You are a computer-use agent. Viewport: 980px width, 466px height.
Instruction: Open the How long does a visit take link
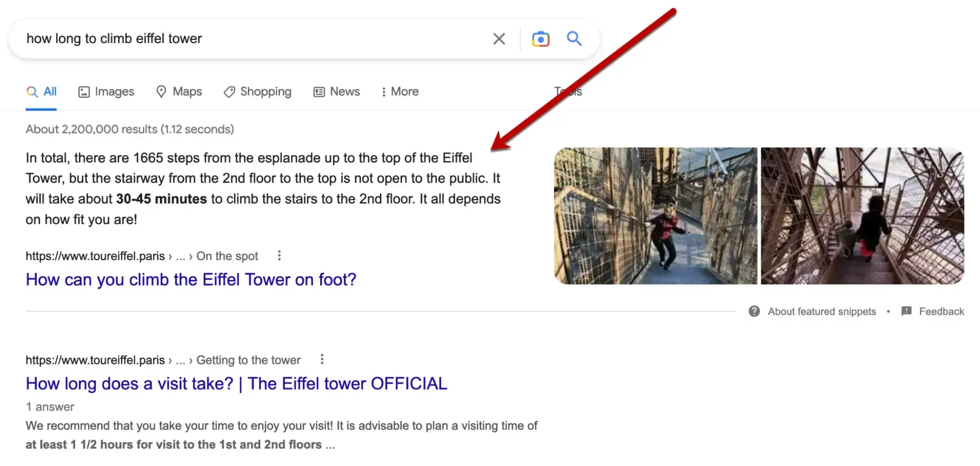click(x=236, y=384)
